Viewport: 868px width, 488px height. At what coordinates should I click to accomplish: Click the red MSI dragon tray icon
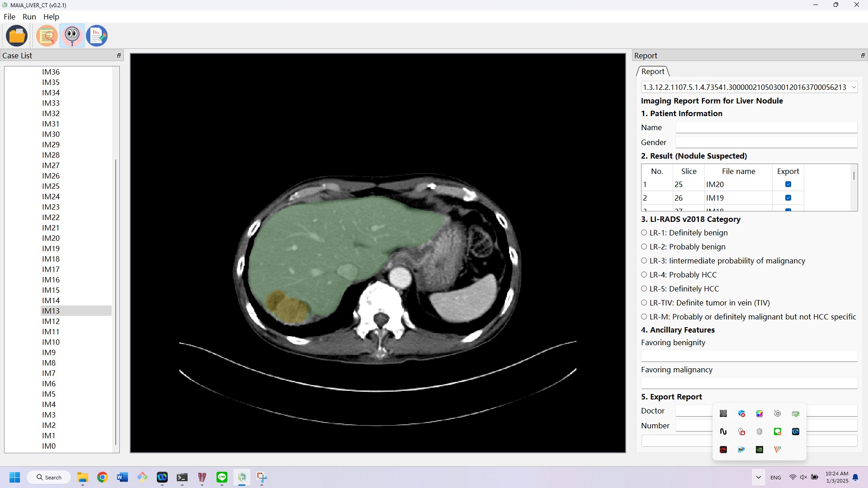click(x=723, y=450)
